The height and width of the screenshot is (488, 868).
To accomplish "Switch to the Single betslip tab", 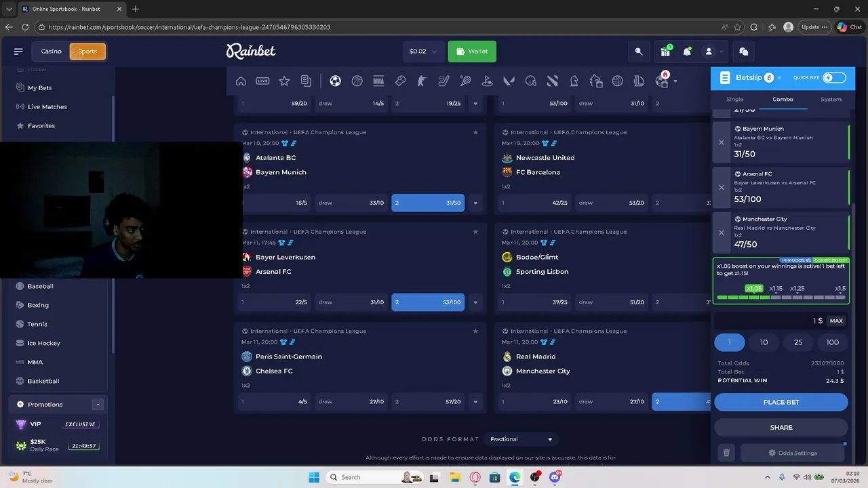I will pyautogui.click(x=735, y=99).
